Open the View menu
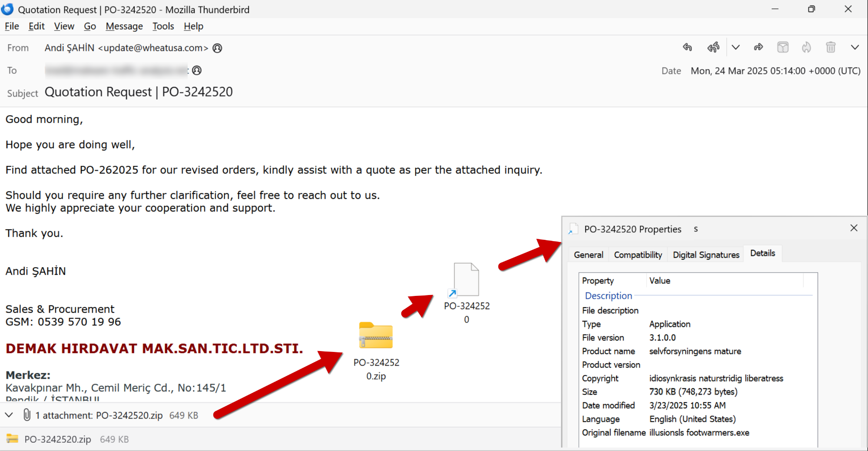Screen dimensions: 868x451 pos(64,26)
